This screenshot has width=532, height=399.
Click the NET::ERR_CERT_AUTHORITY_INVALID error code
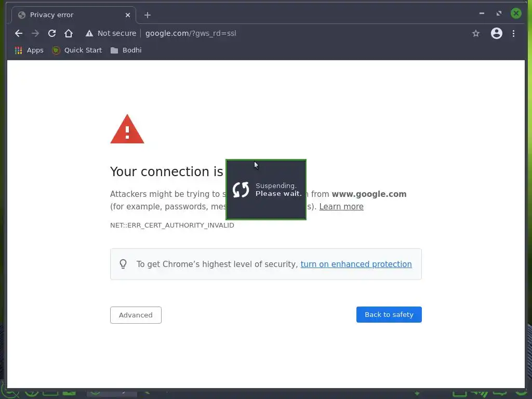172,225
